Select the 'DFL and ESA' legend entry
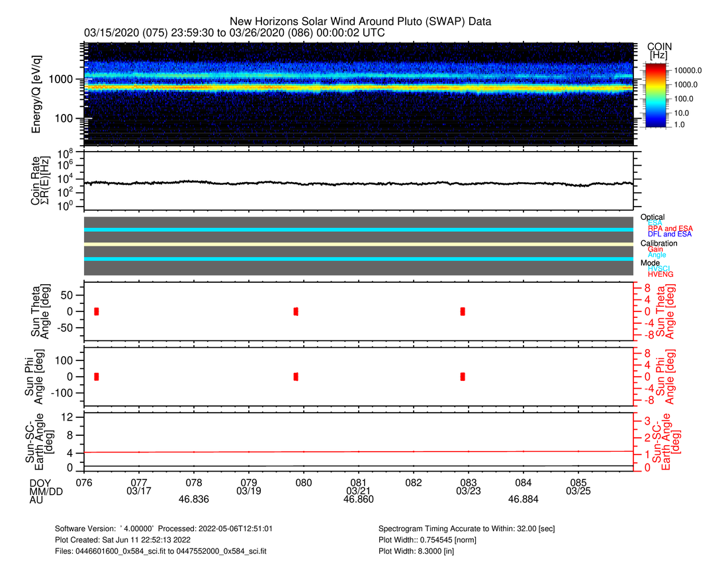Image resolution: width=728 pixels, height=563 pixels. (x=670, y=234)
